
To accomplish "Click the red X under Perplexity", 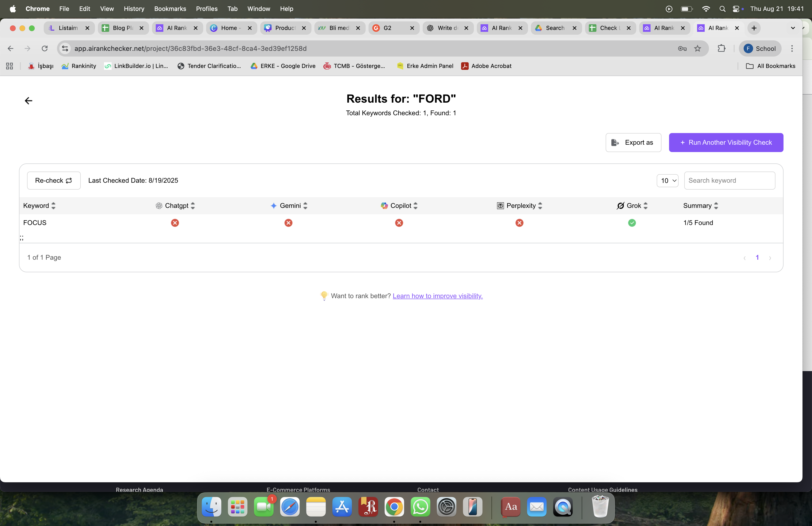I will 519,223.
